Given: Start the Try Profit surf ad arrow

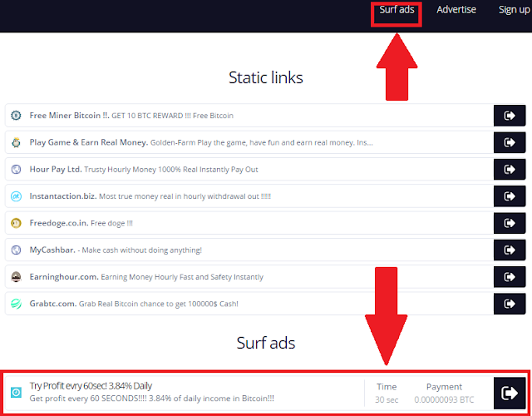Looking at the screenshot, I should [x=510, y=393].
